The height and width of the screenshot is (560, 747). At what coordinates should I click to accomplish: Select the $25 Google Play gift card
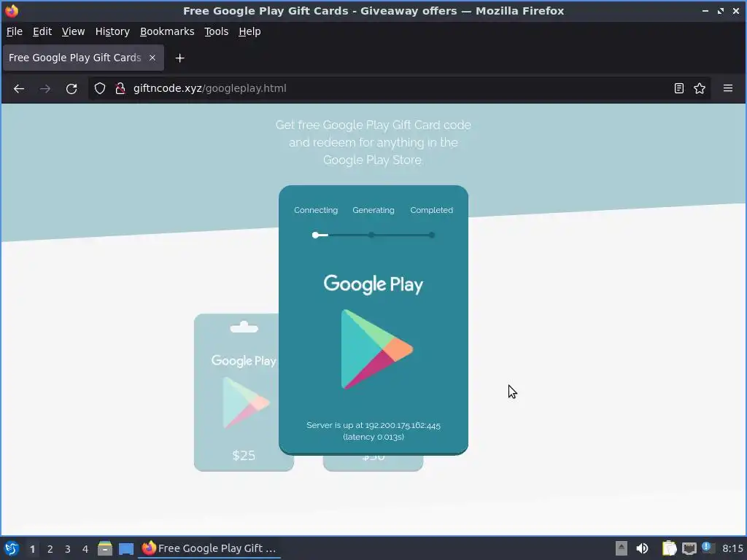click(236, 392)
